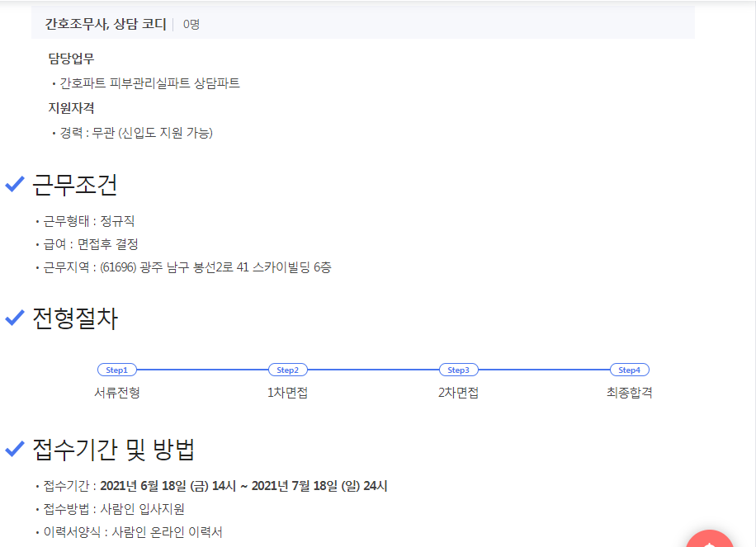Click the 근무지역 address line with 스카이빌딩 6층
Screen dimensions: 756x547
pyautogui.click(x=187, y=267)
